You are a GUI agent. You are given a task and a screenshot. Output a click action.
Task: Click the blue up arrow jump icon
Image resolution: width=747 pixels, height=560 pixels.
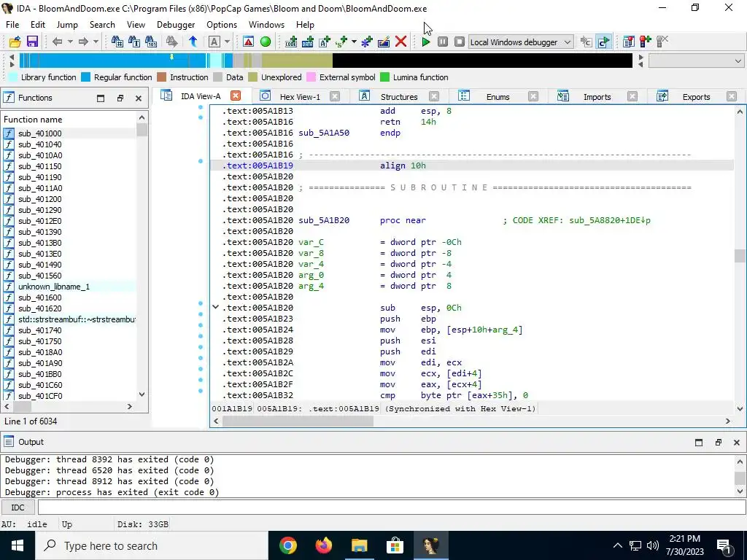193,42
